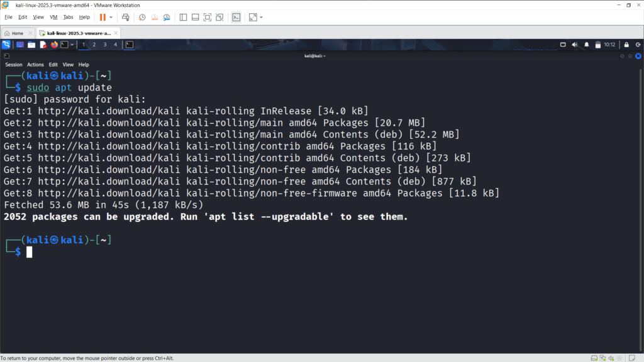Click the VMware send Ctrl+Alt+Del icon
644x362 pixels.
tap(126, 17)
